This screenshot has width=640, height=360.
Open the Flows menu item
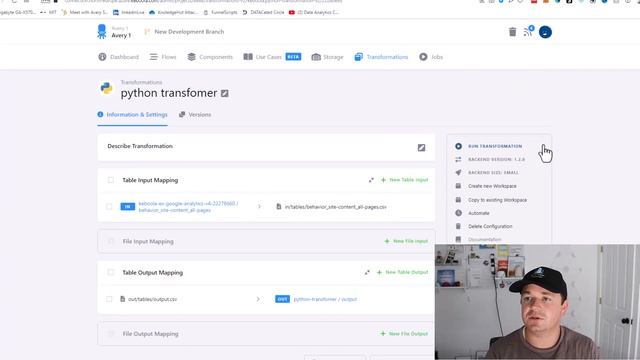162,57
